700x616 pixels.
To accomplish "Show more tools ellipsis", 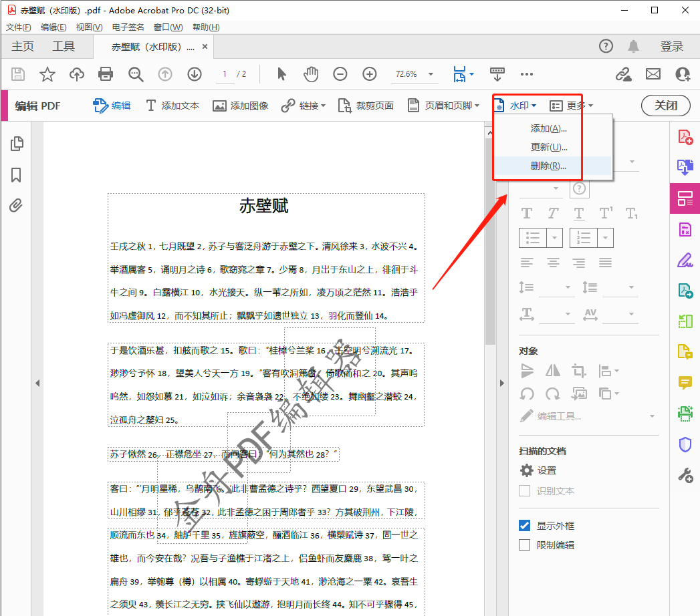I will [x=527, y=74].
